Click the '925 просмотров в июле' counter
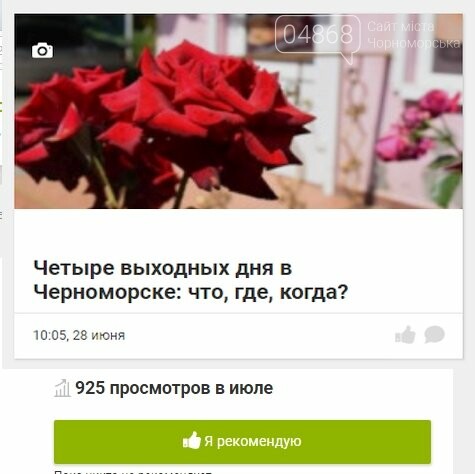The width and height of the screenshot is (475, 474). coord(174,388)
